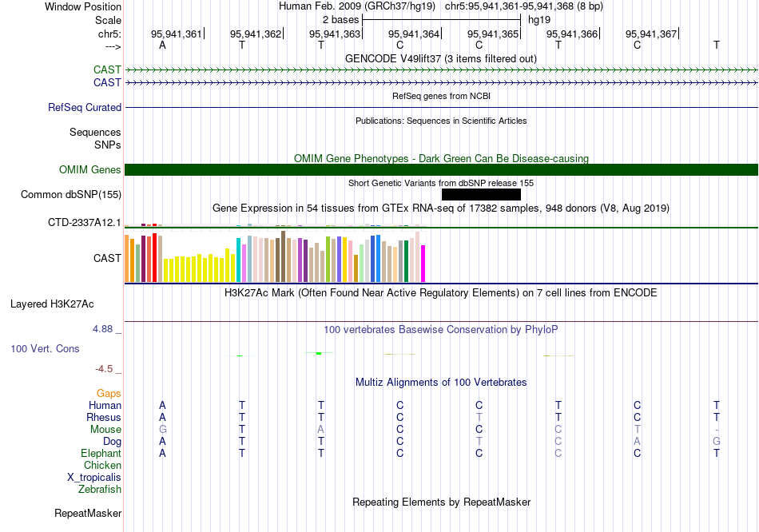Select the 100 Vert. Cons label
Image resolution: width=759 pixels, height=532 pixels.
click(x=45, y=348)
